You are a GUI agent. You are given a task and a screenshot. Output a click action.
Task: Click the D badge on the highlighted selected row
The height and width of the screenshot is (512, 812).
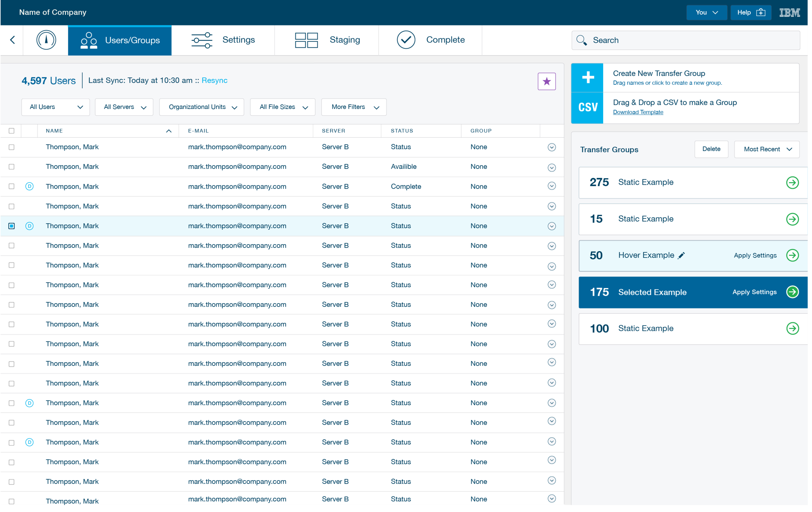tap(29, 226)
